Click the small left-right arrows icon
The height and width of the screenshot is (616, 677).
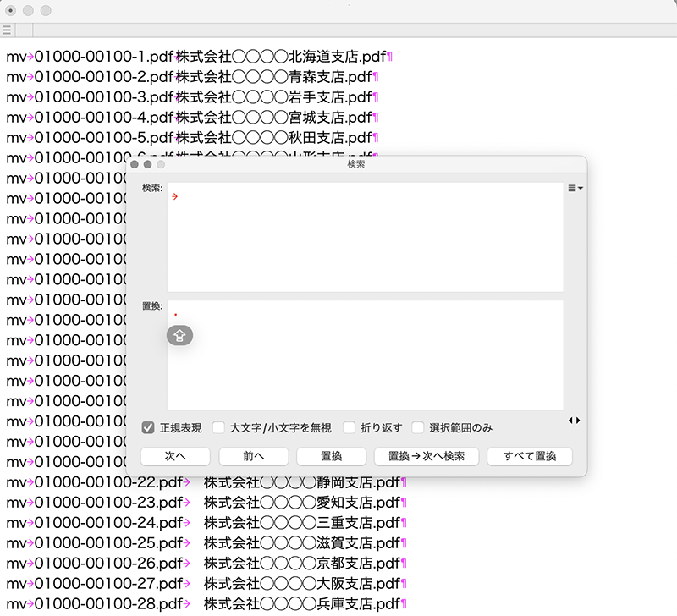[575, 421]
